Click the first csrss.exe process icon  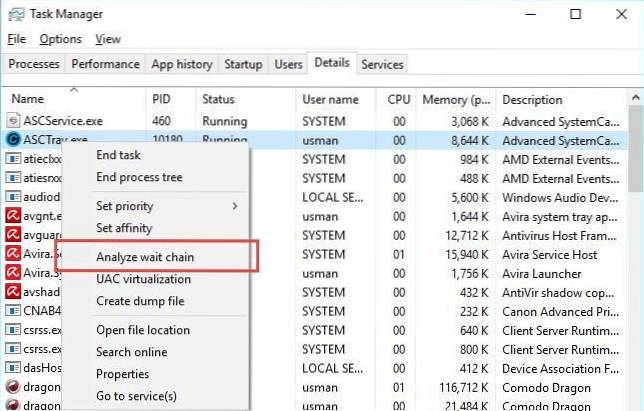point(14,330)
